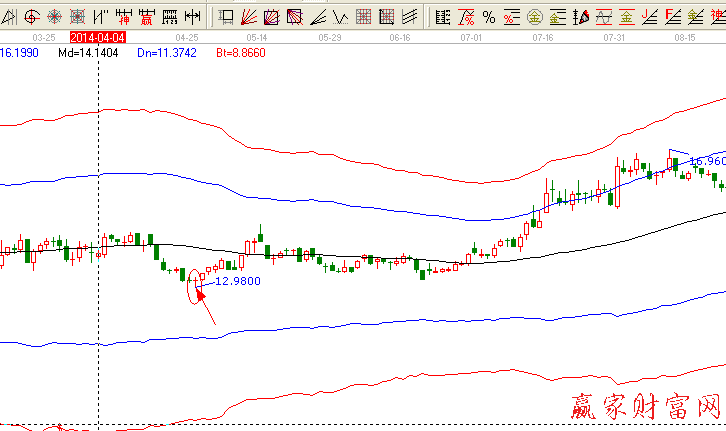
Task: Select the circled 金 icon
Action: (x=535, y=17)
